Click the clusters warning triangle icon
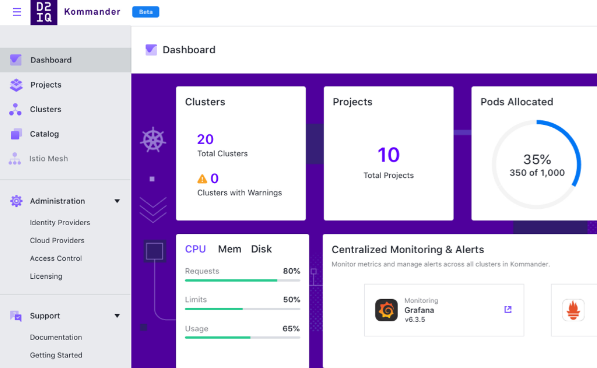Screen dimensions: 597x368 [202, 178]
